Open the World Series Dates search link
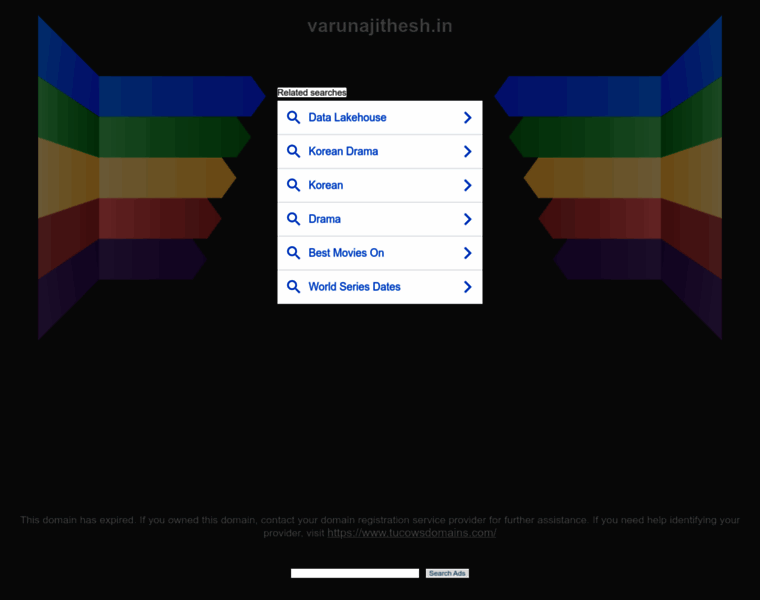Image resolution: width=760 pixels, height=600 pixels. 380,287
